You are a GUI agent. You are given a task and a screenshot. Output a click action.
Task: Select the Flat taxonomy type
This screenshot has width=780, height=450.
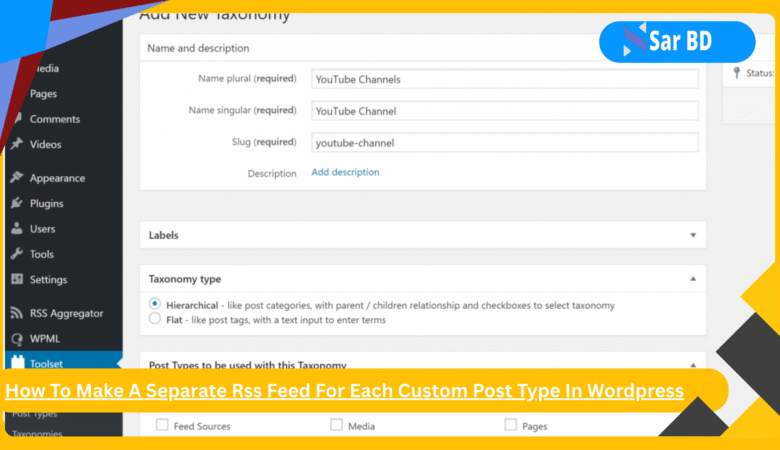point(155,318)
